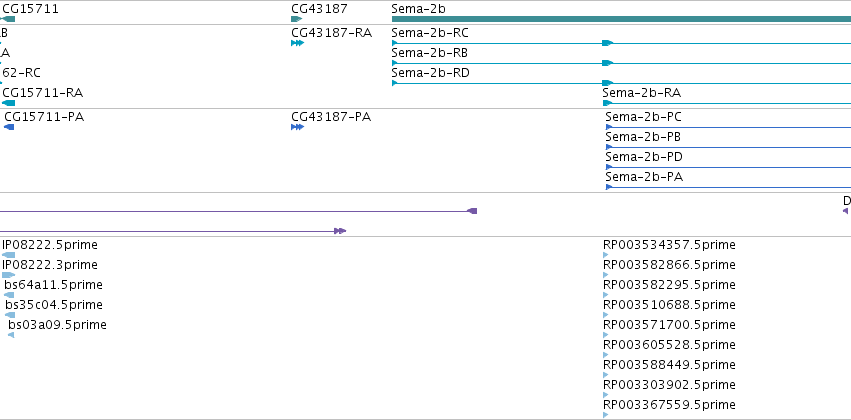Click the CG43187-PA protein arrows
Image resolution: width=851 pixels, height=420 pixels.
pyautogui.click(x=297, y=127)
